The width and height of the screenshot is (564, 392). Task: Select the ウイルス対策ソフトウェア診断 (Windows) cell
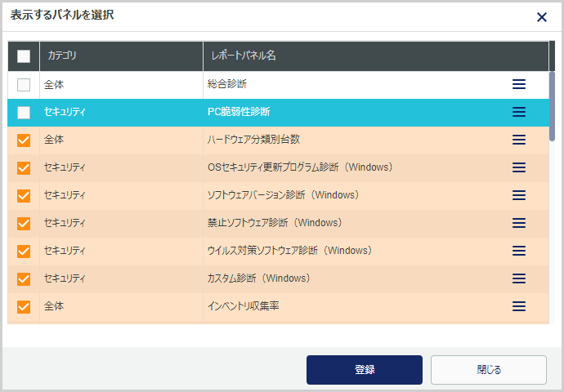pyautogui.click(x=376, y=251)
